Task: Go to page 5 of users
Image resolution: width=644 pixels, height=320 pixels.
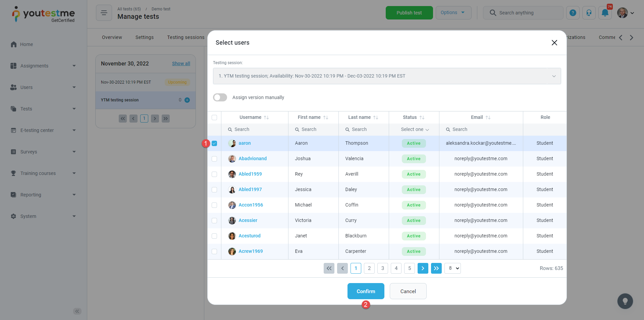Action: pos(410,268)
